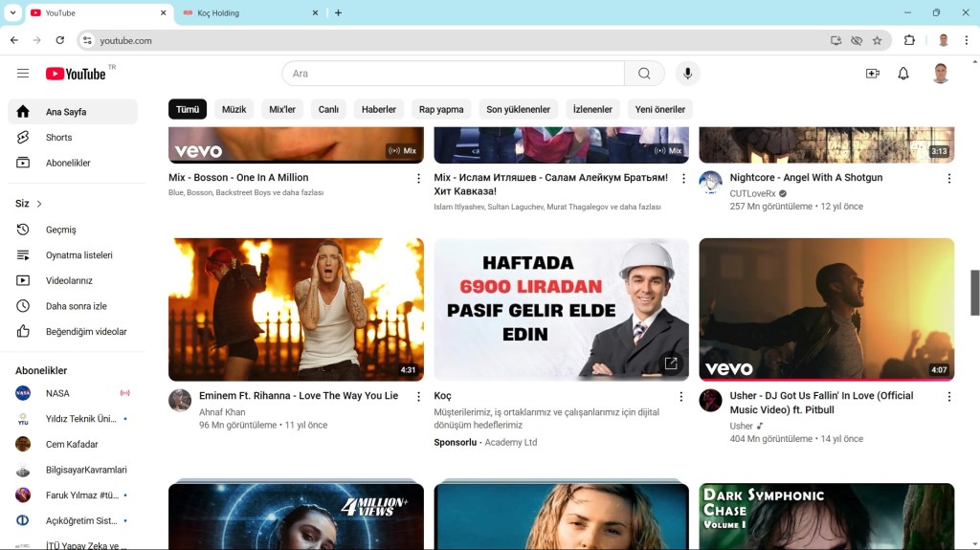
Task: Open the notifications bell
Action: (x=902, y=74)
